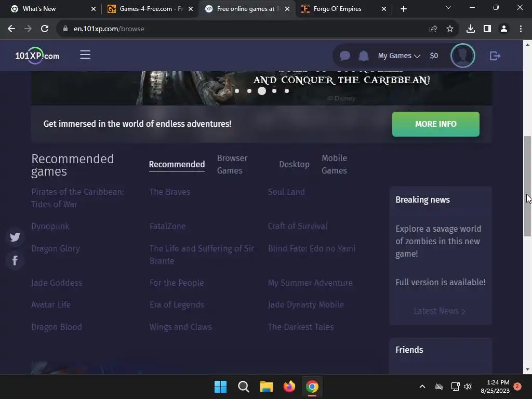
Task: Bookmark this page with the star
Action: tap(450, 29)
